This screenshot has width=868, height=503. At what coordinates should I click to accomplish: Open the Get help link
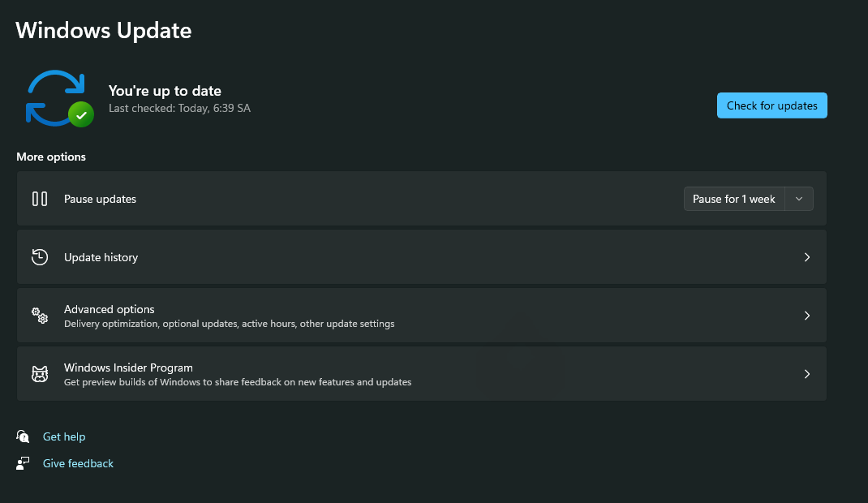click(x=64, y=436)
